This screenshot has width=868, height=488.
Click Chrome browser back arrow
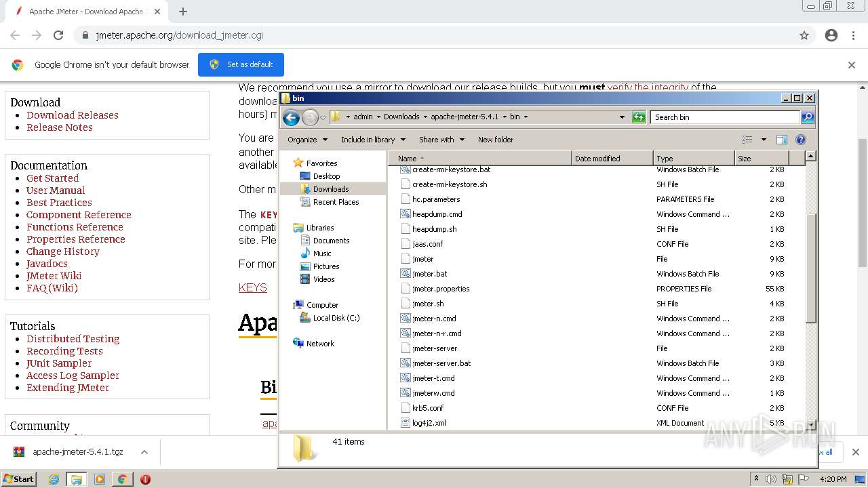pos(15,35)
